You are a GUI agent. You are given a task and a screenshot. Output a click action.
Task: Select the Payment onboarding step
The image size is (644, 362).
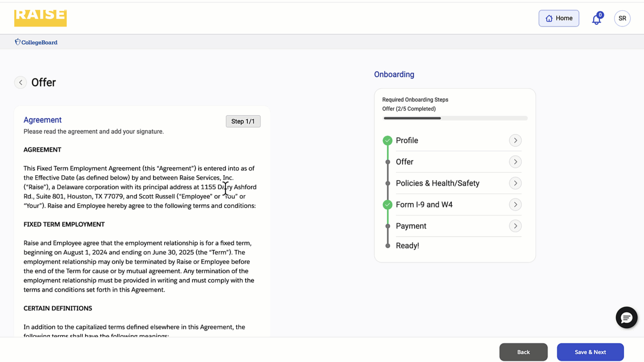(411, 226)
